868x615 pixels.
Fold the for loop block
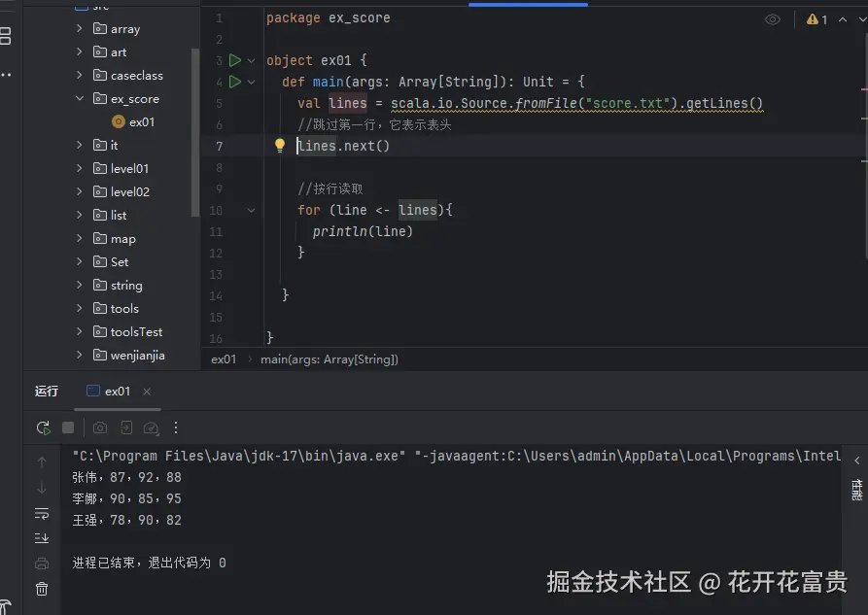pyautogui.click(x=252, y=211)
